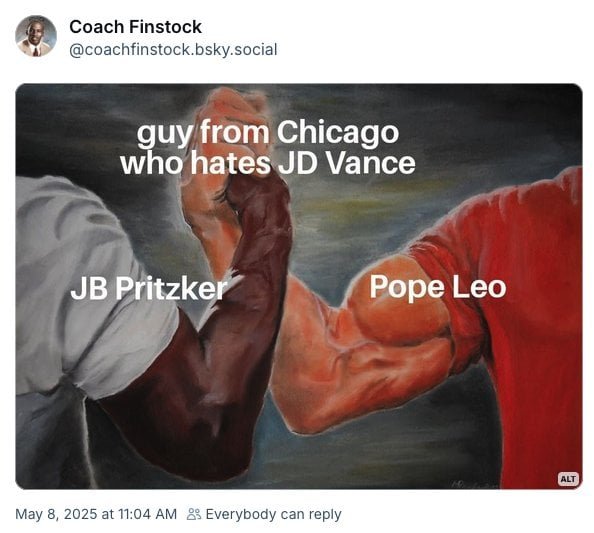Open the Coach Finstock display name

[135, 27]
